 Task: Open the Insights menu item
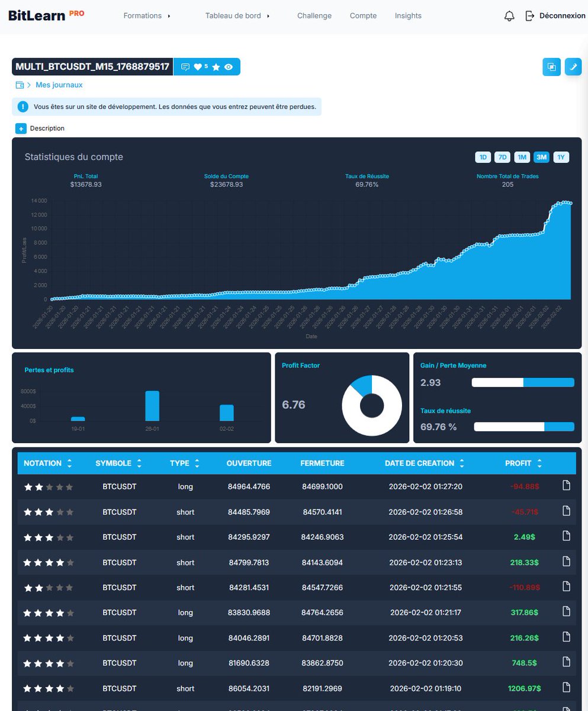(x=408, y=16)
